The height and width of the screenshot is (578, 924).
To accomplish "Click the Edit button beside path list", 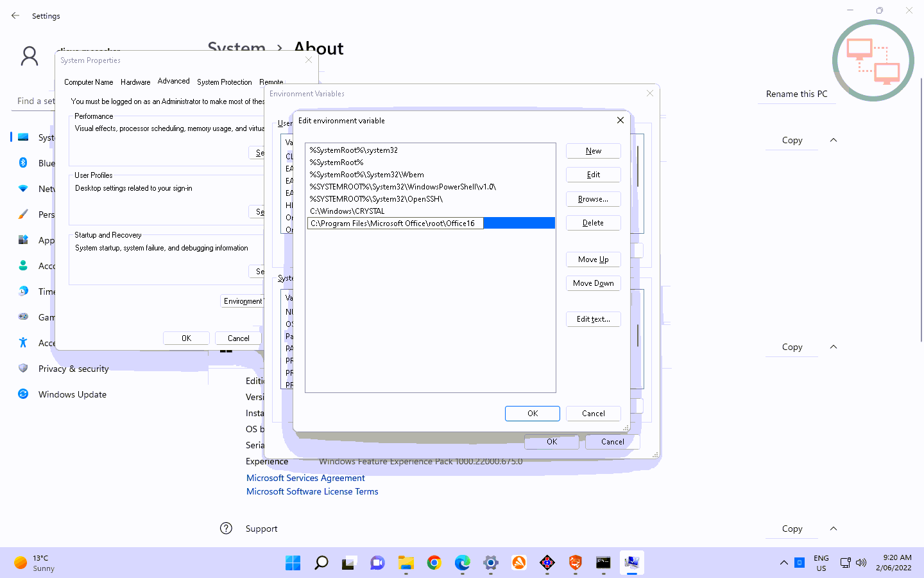I will coord(593,175).
